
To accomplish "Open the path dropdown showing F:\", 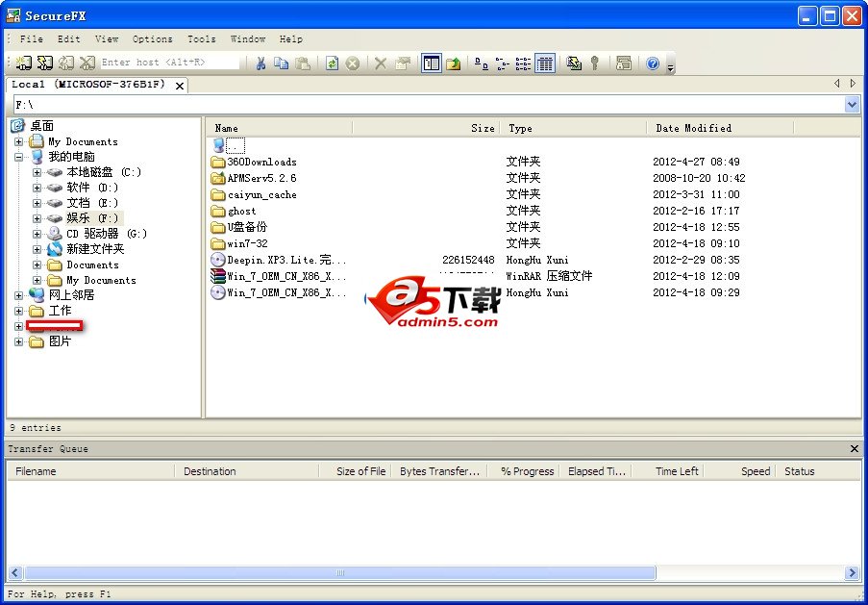I will click(854, 103).
